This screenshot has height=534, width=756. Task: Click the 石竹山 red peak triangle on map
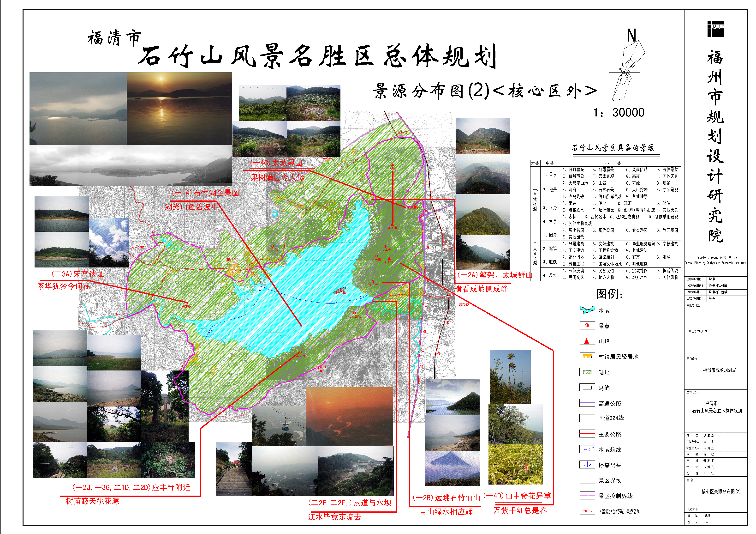pyautogui.click(x=389, y=258)
